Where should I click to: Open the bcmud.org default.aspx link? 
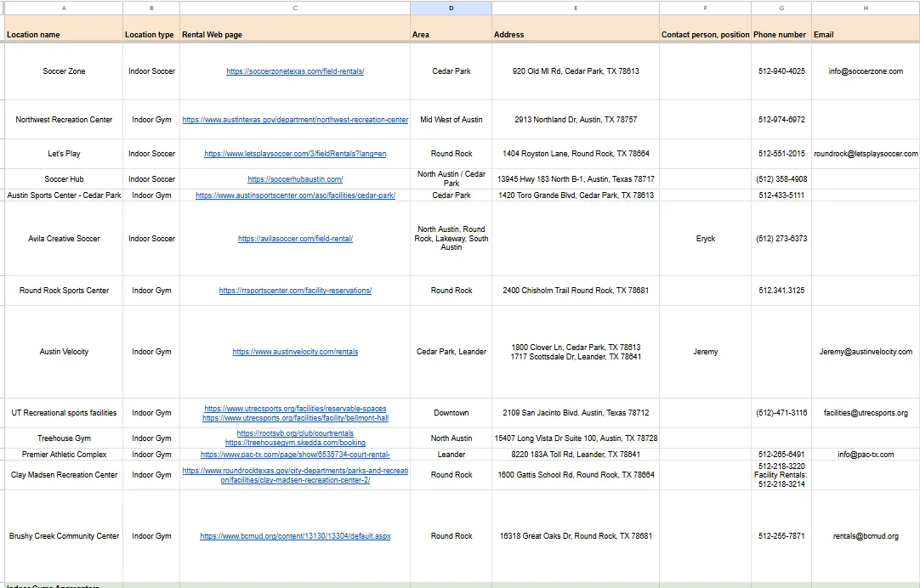click(295, 536)
